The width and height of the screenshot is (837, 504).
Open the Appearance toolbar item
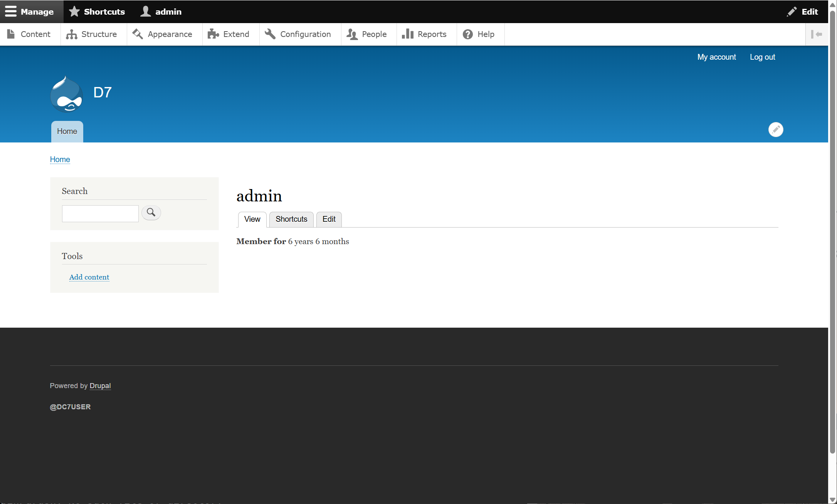(163, 34)
